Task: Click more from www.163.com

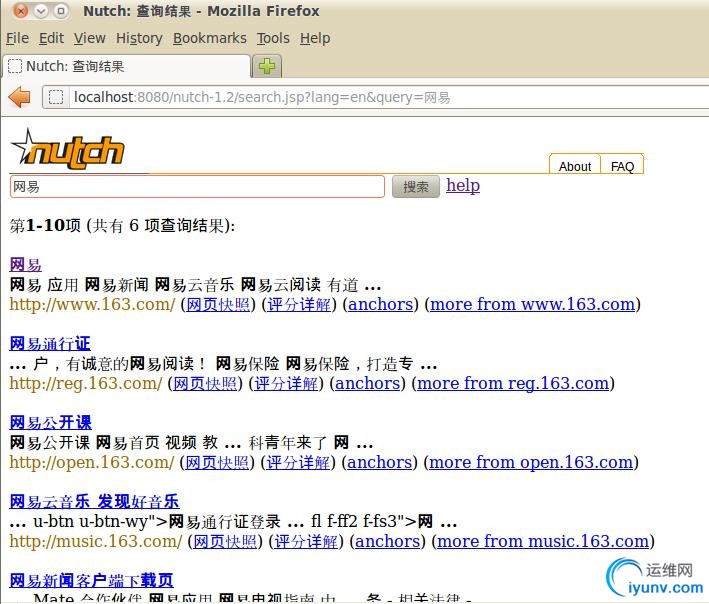Action: 533,305
